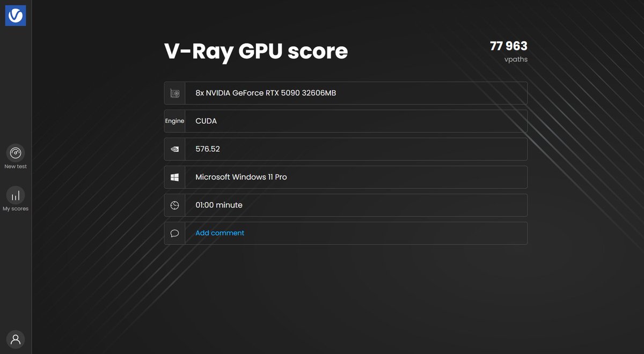Click the clock duration icon
644x354 pixels.
tap(175, 205)
